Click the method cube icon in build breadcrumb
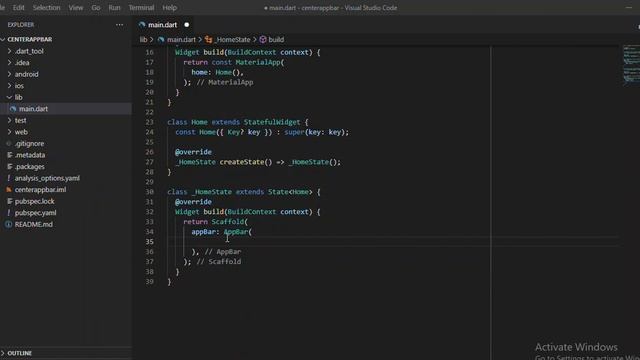Viewport: 640px width, 360px height. coord(263,40)
